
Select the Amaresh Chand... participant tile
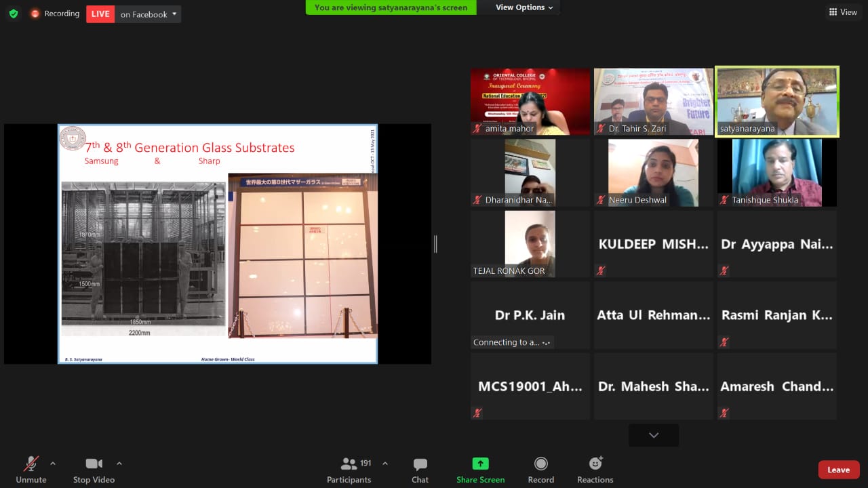pyautogui.click(x=777, y=386)
